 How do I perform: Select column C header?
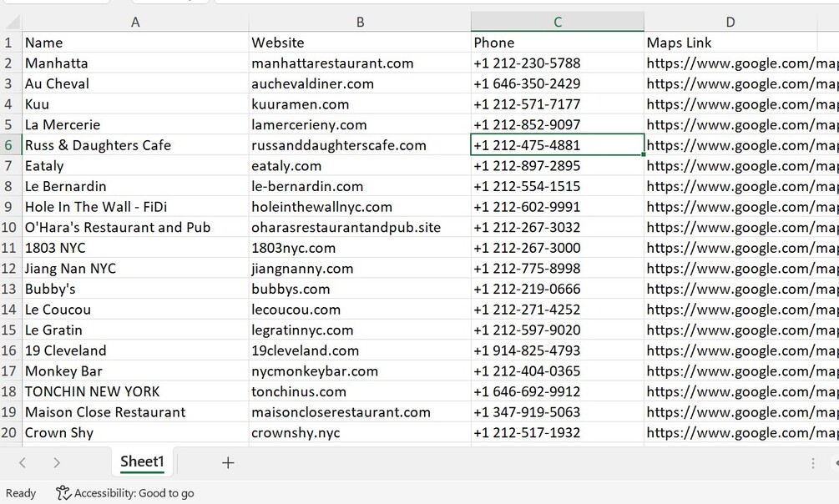558,22
